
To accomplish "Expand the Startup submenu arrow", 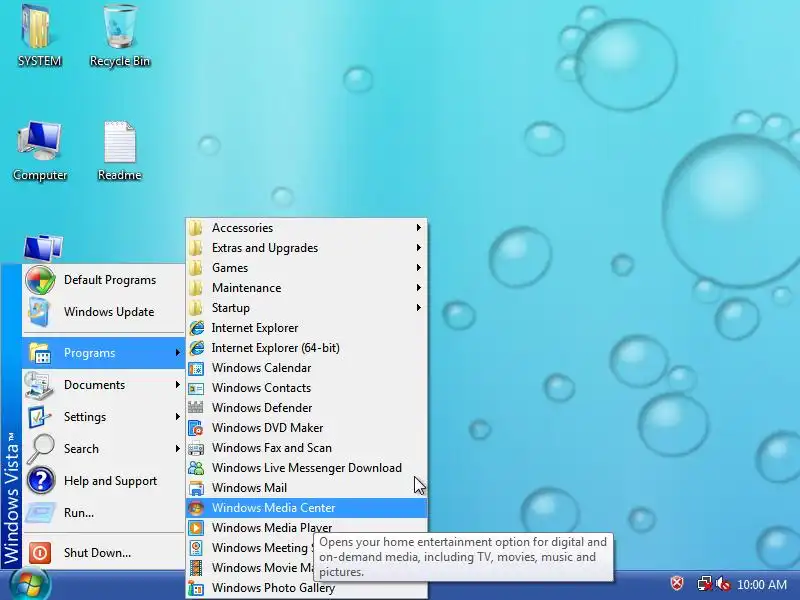I will [x=418, y=308].
